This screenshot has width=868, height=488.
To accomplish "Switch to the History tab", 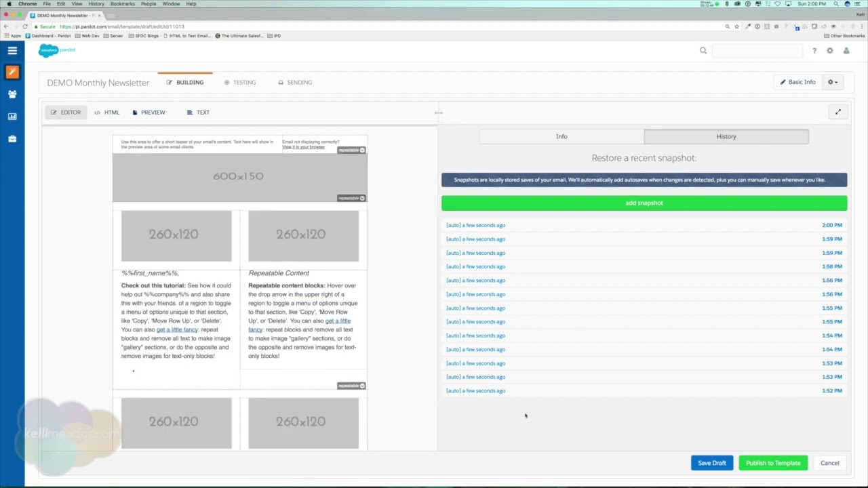I will [x=726, y=136].
